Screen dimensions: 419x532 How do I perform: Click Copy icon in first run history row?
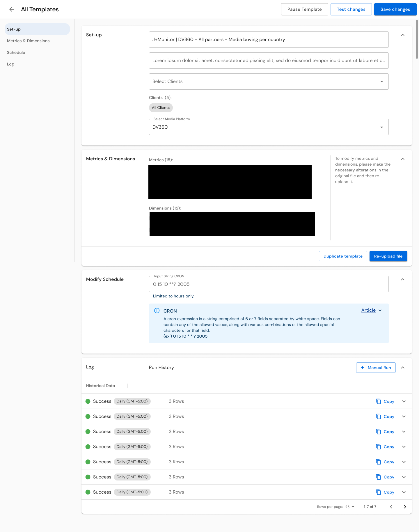[378, 401]
